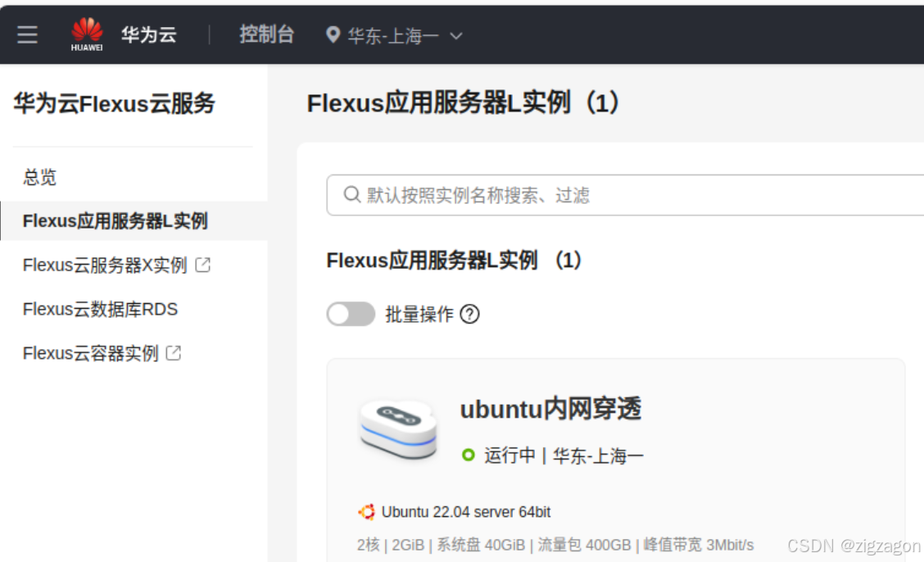The height and width of the screenshot is (562, 924).
Task: Click the 华为云Flexus云服务 heading
Action: click(115, 103)
